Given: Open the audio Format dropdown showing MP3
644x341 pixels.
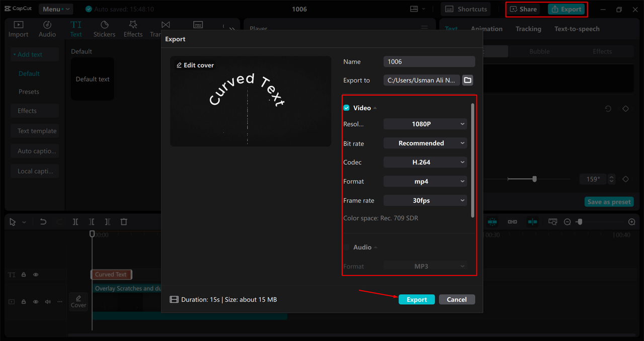Looking at the screenshot, I should pos(425,266).
